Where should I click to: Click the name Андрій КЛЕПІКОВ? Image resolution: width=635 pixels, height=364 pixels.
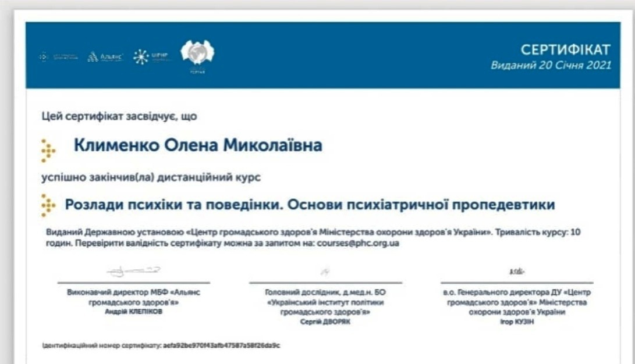tap(133, 311)
